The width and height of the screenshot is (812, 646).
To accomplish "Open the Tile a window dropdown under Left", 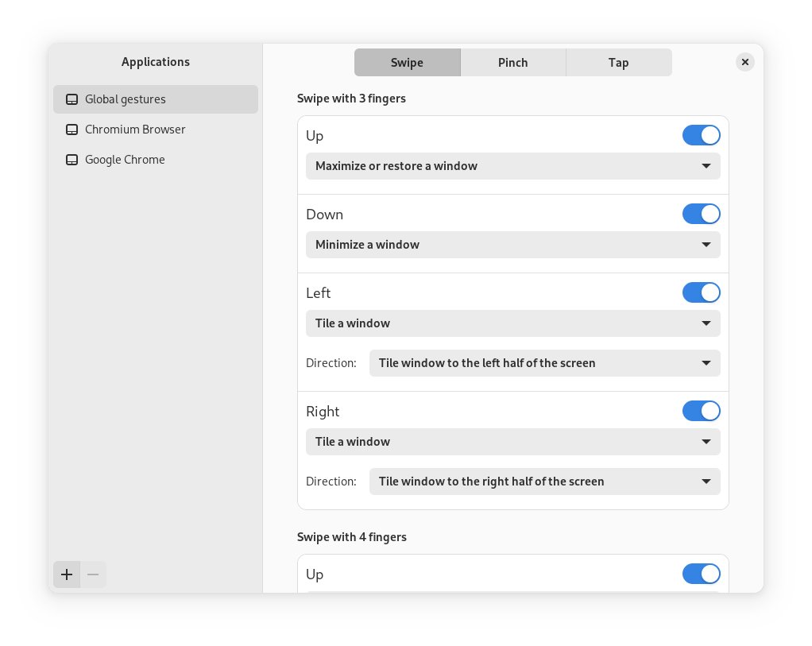I will click(512, 323).
